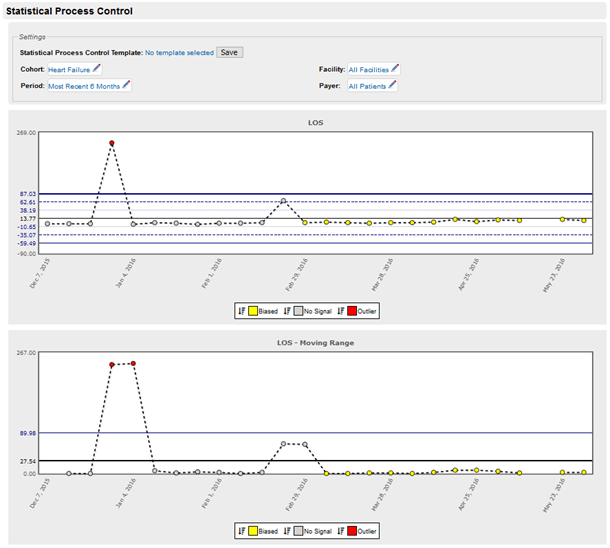Select yellow Biased swatch in Moving Range legend
610x548 pixels.
[253, 531]
